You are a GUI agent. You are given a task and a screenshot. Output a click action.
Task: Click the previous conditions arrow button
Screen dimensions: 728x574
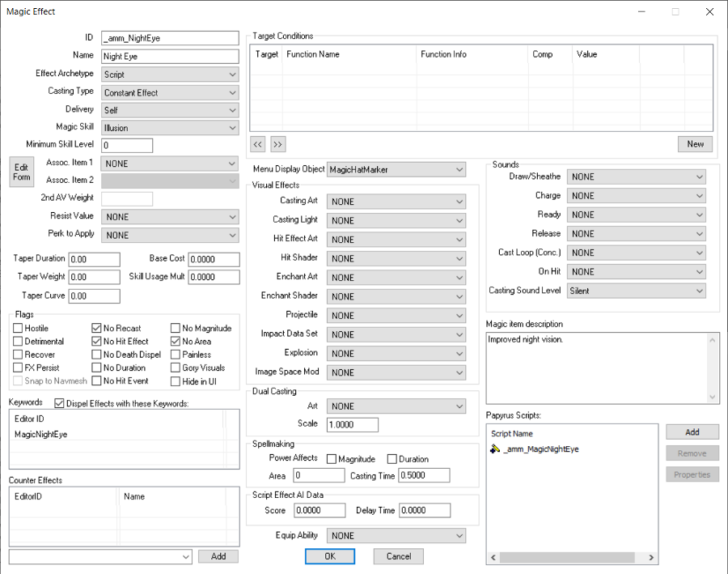point(258,144)
